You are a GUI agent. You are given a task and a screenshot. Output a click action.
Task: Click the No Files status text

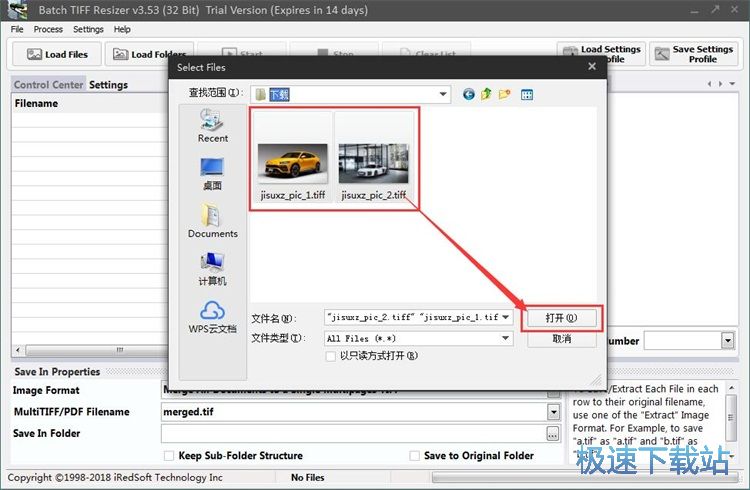point(308,478)
